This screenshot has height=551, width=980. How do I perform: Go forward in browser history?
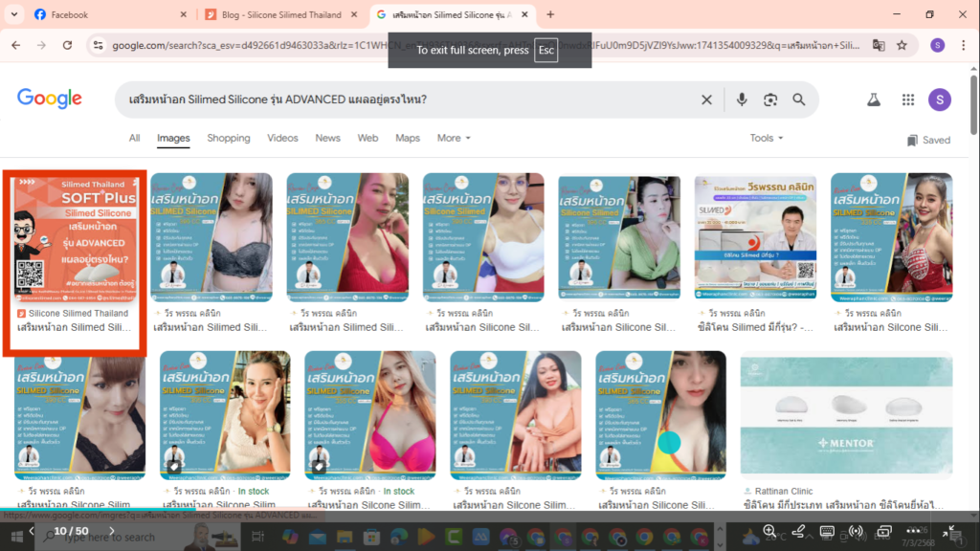[x=41, y=45]
